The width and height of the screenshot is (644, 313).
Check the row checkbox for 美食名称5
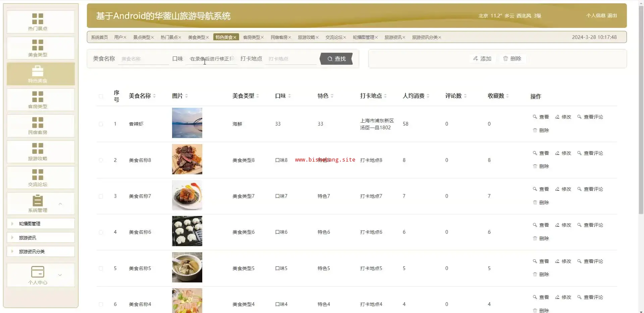101,268
